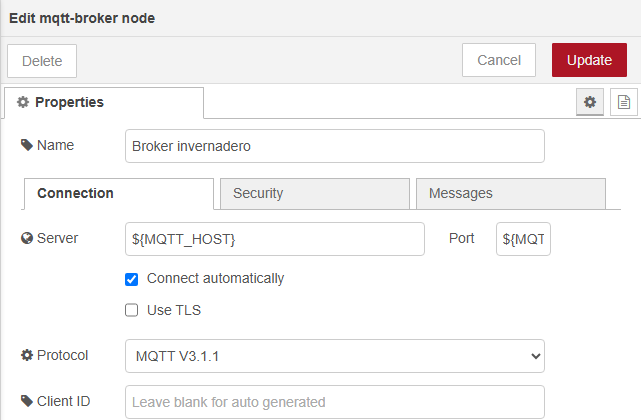Viewport: 641px width, 420px height.
Task: Click the Client ID input field
Action: [x=334, y=402]
